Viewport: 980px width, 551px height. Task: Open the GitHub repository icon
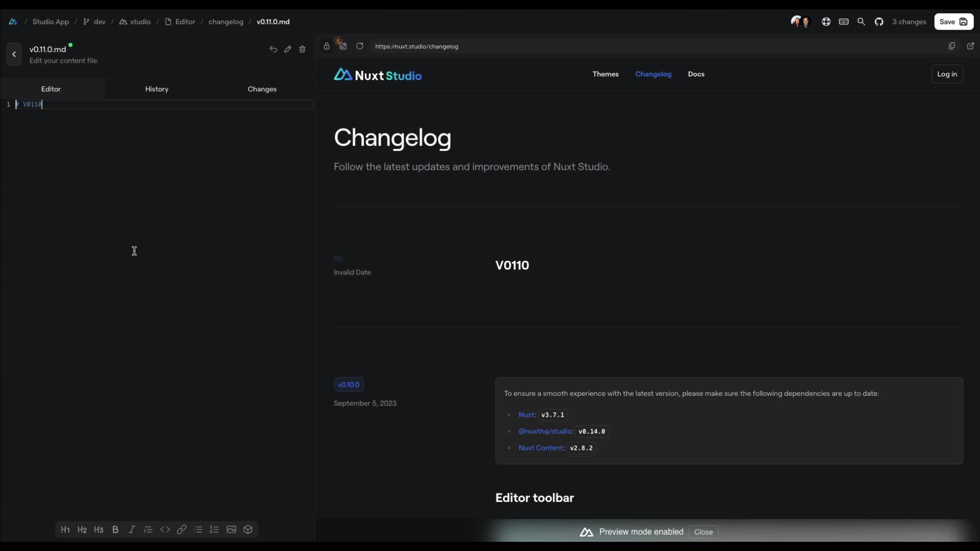coord(879,21)
